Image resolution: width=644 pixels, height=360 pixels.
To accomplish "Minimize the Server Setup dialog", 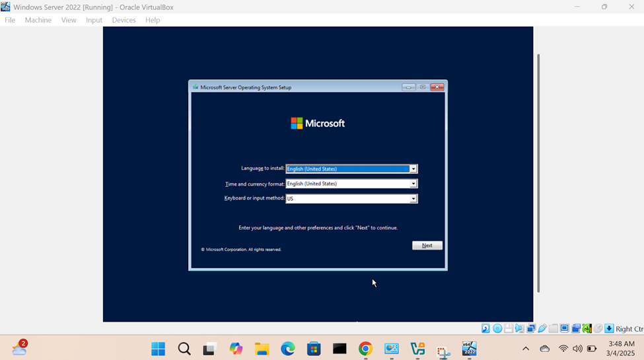I will (x=408, y=87).
